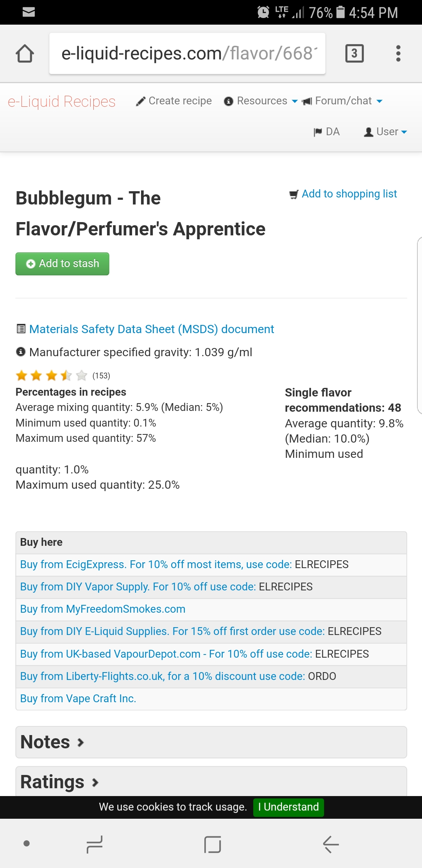Tap the shopping cart icon next to Add to shopping list

293,194
